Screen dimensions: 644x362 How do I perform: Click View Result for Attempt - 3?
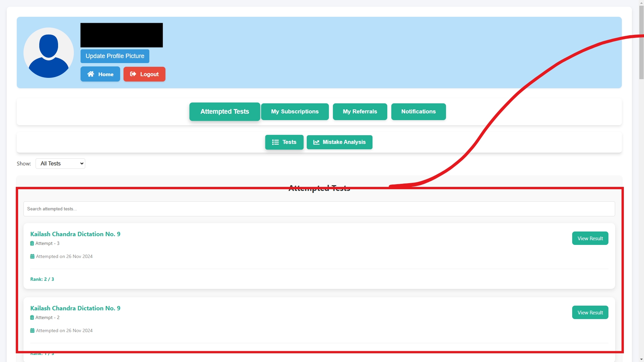pos(590,238)
